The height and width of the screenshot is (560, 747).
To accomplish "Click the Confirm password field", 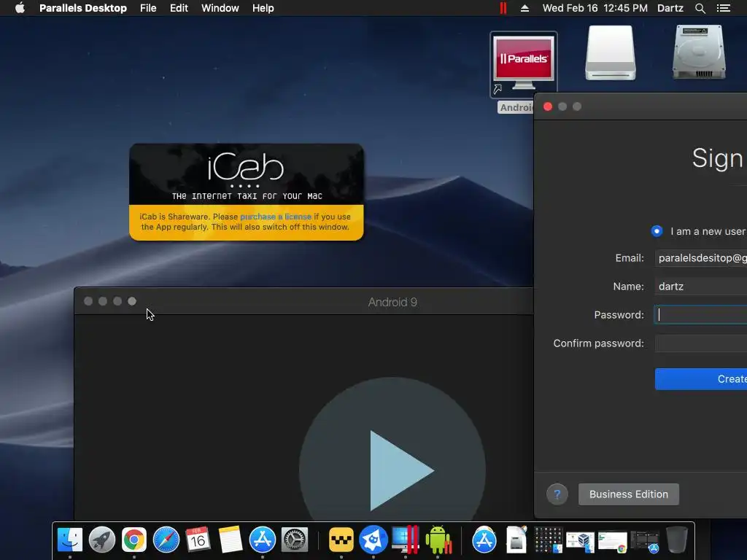I will point(701,343).
